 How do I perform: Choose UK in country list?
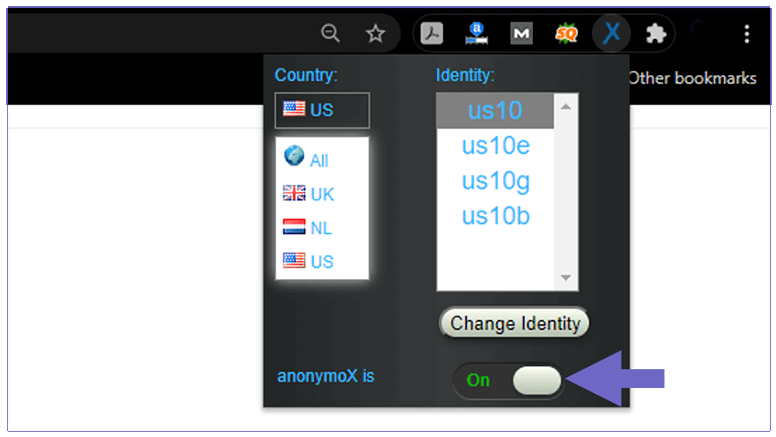tap(322, 194)
